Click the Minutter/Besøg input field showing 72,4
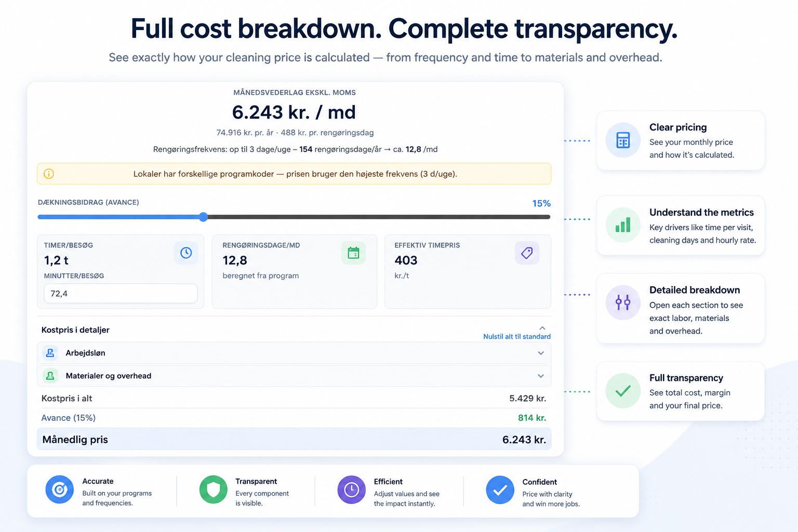 point(121,294)
